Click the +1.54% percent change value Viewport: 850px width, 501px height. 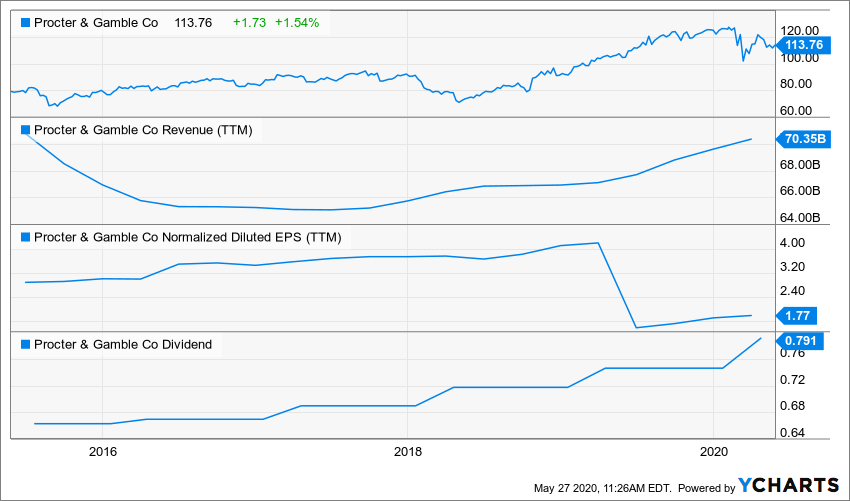coord(297,23)
